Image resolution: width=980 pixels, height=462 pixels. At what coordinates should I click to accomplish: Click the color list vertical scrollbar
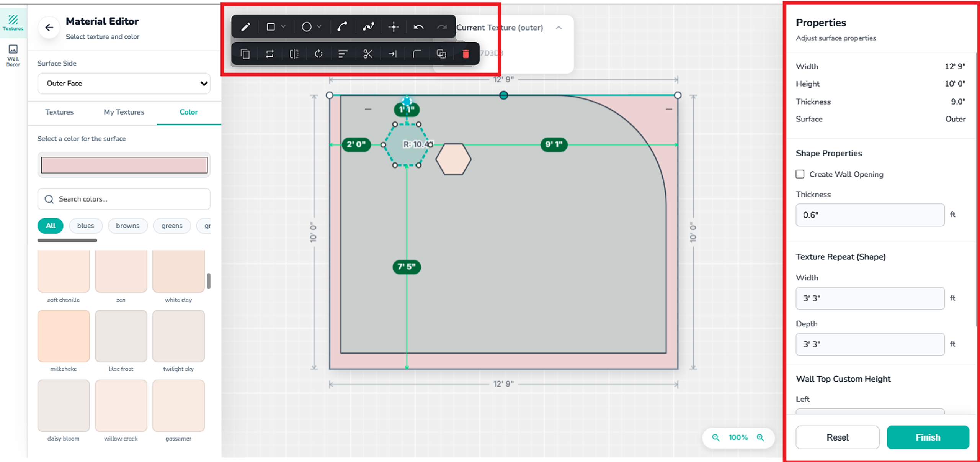(x=209, y=281)
